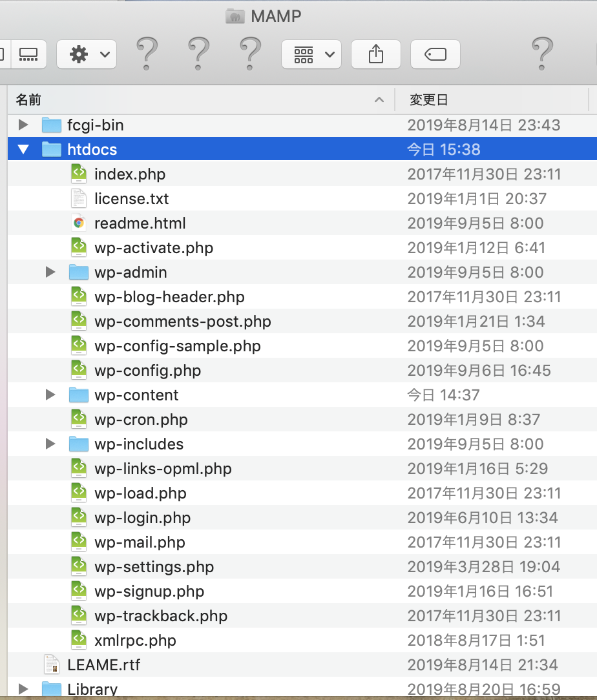597x700 pixels.
Task: Expand the fcgi-bin folder
Action: tap(23, 125)
